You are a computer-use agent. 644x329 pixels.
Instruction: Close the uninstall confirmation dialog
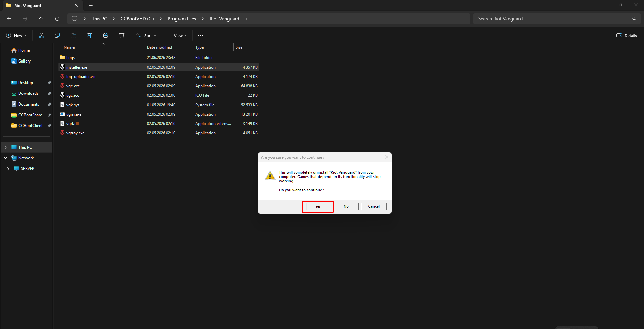point(387,157)
